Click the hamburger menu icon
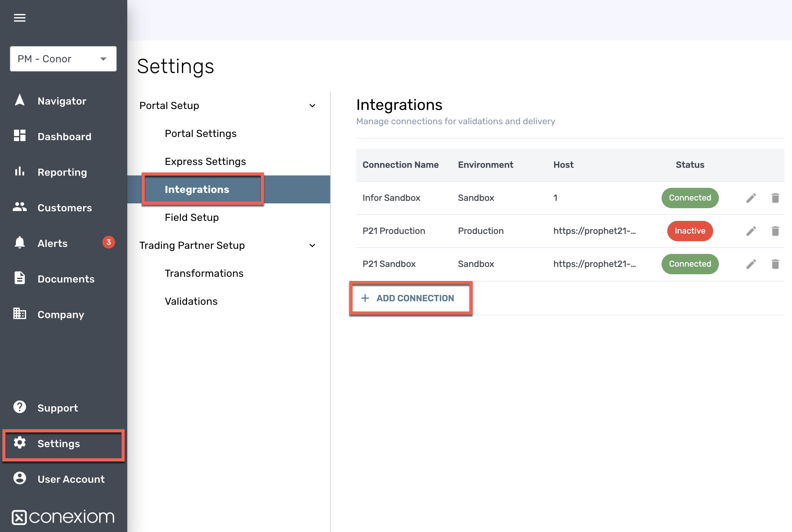The height and width of the screenshot is (532, 792). pyautogui.click(x=20, y=18)
